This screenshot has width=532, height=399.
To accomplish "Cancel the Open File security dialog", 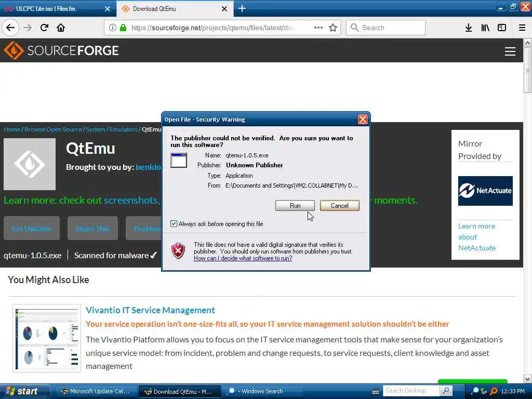I will click(339, 206).
